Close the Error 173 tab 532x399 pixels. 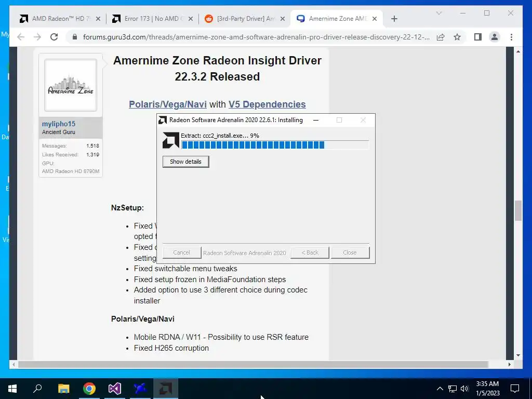point(191,19)
